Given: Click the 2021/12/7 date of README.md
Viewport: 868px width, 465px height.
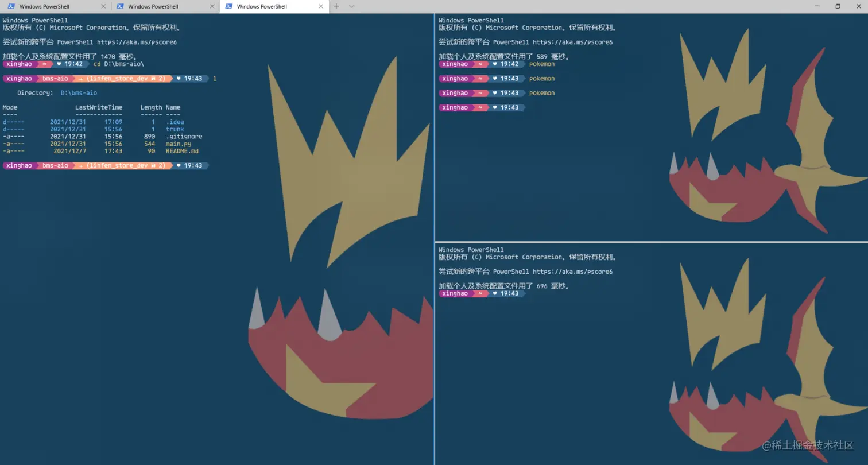Looking at the screenshot, I should [x=69, y=151].
